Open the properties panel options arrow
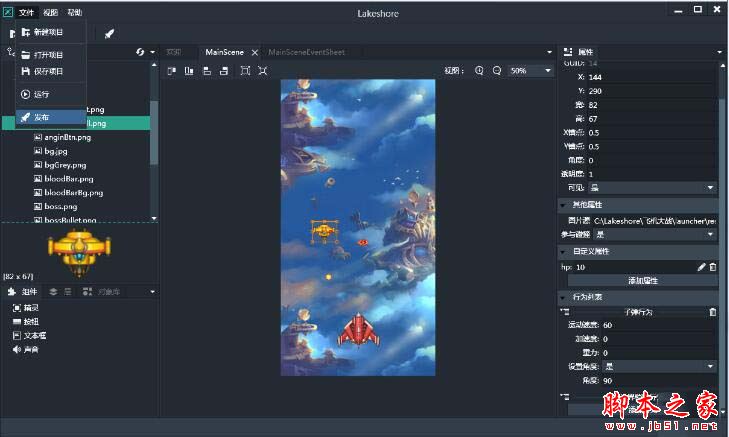The width and height of the screenshot is (729, 437). pos(720,52)
